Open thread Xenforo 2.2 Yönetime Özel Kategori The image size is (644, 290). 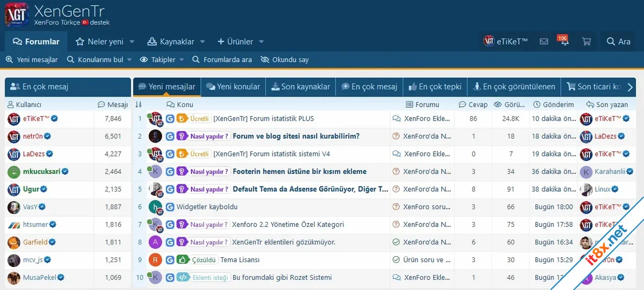pyautogui.click(x=288, y=225)
